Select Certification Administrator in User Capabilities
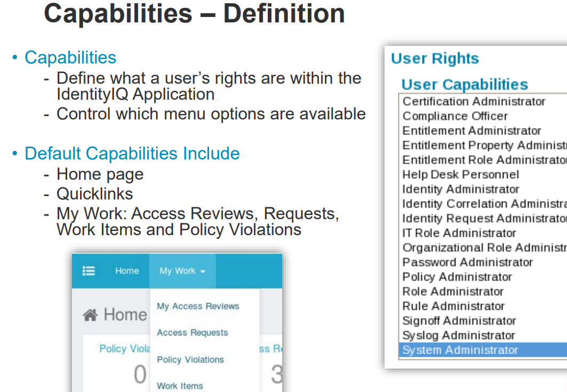The image size is (567, 392). (x=483, y=102)
